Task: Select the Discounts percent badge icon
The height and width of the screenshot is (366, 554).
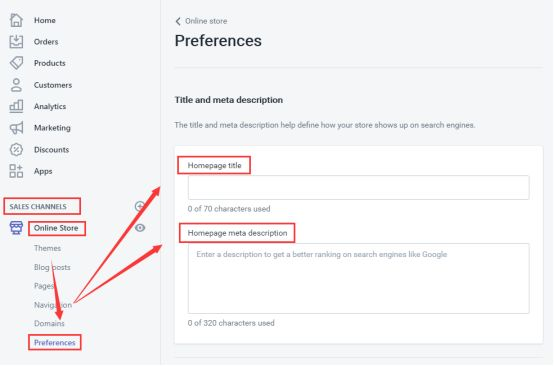Action: click(16, 150)
